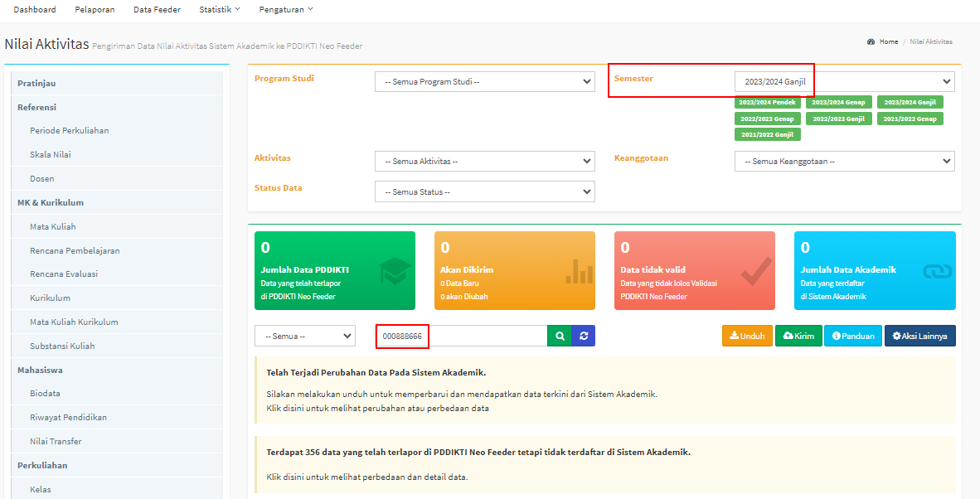
Task: Click the Akan Dikirim orange card
Action: tap(514, 270)
